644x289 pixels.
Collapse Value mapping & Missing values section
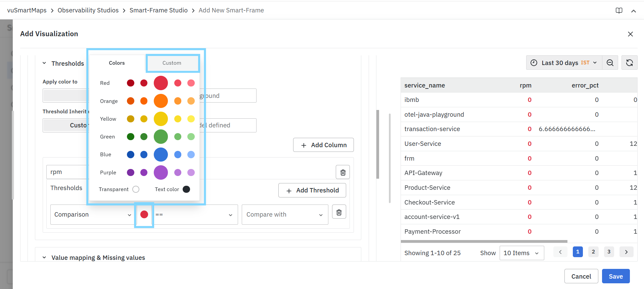44,257
